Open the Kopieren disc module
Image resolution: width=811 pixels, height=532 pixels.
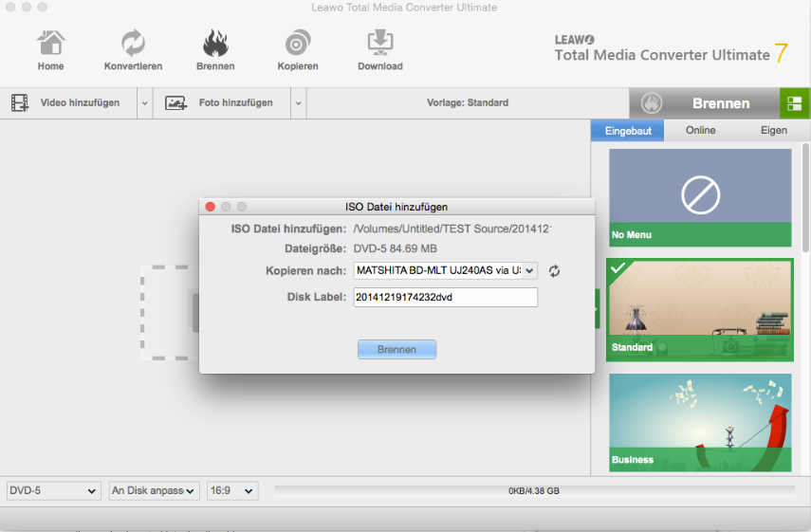(x=298, y=50)
